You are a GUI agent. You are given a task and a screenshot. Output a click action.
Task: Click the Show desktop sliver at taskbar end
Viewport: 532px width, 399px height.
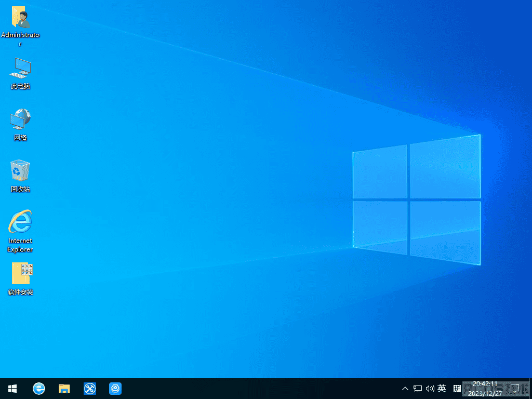pyautogui.click(x=530, y=389)
